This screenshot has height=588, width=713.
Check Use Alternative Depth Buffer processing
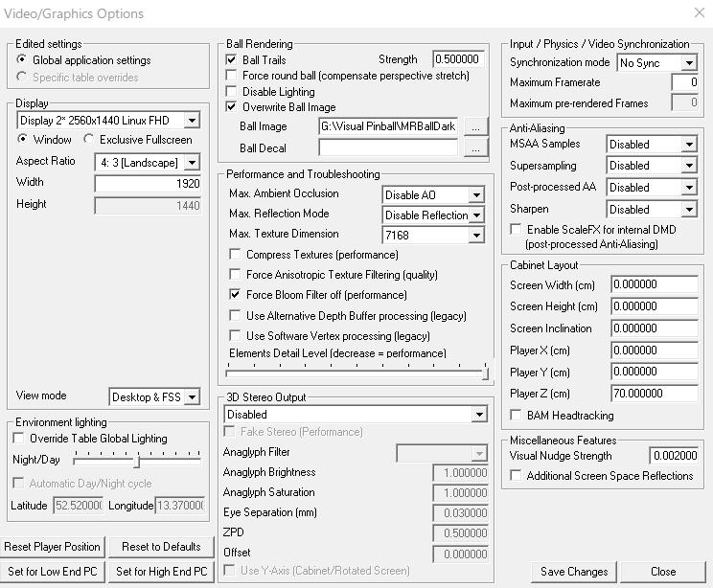click(235, 315)
